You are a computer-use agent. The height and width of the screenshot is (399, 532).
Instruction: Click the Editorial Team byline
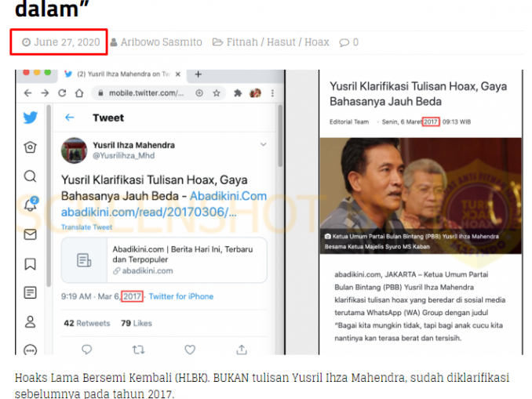[349, 122]
